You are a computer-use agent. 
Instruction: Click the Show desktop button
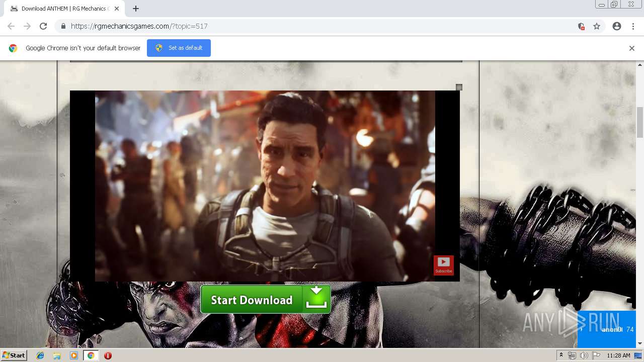click(x=638, y=355)
